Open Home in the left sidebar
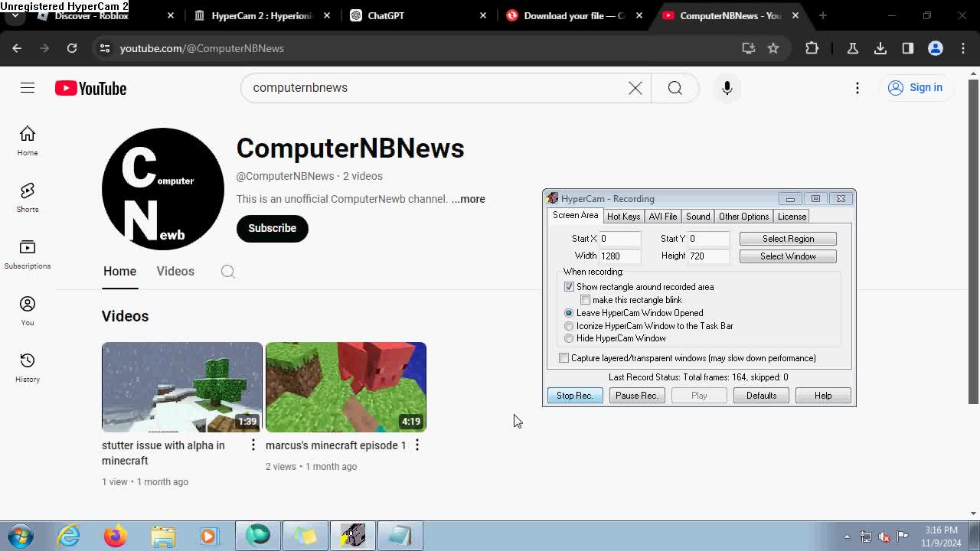Viewport: 980px width, 551px height. click(x=28, y=141)
